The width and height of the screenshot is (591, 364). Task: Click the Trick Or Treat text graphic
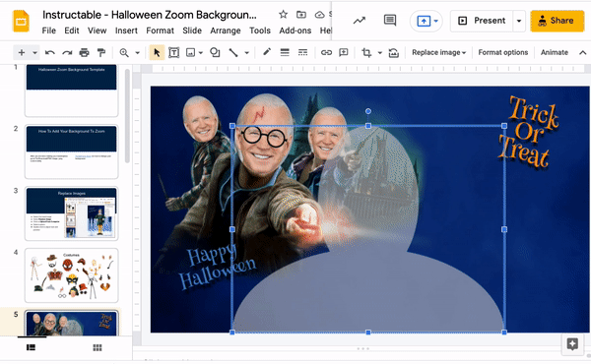pyautogui.click(x=528, y=132)
